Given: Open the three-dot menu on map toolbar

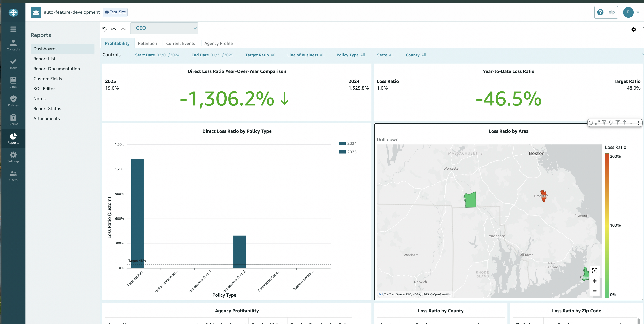Looking at the screenshot, I should [638, 123].
